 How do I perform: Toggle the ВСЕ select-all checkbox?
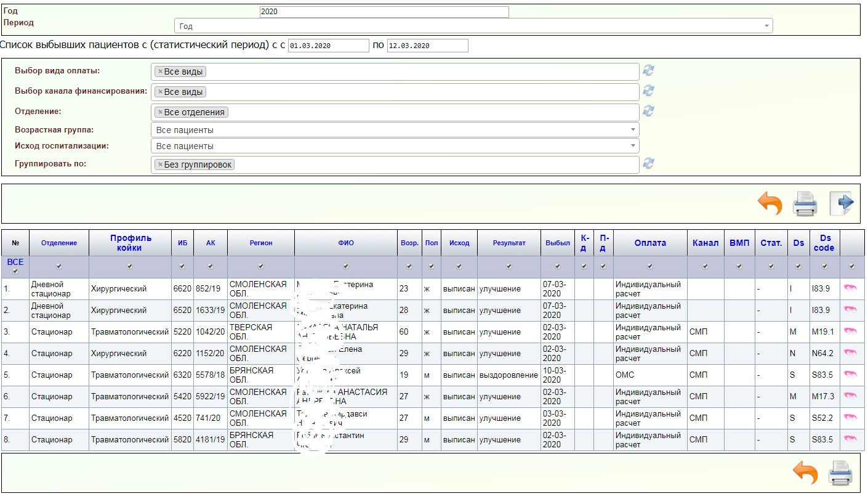15,271
